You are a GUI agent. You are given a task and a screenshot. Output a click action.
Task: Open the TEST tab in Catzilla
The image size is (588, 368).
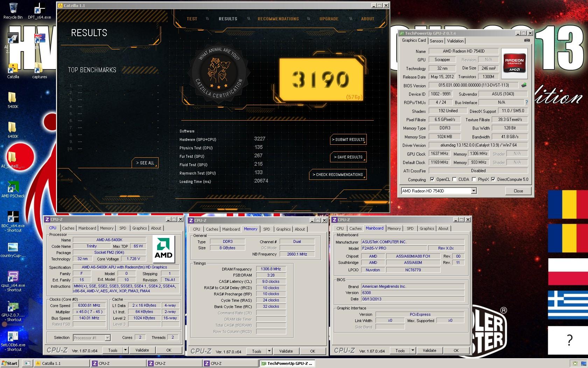point(192,19)
